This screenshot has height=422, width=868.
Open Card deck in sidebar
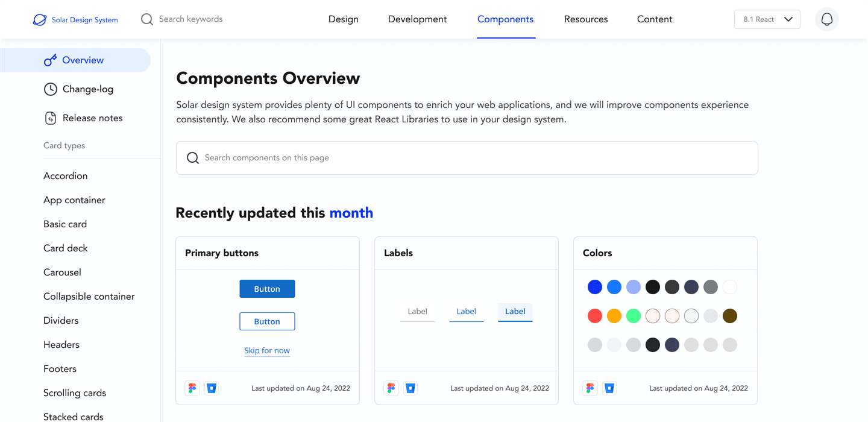point(66,248)
